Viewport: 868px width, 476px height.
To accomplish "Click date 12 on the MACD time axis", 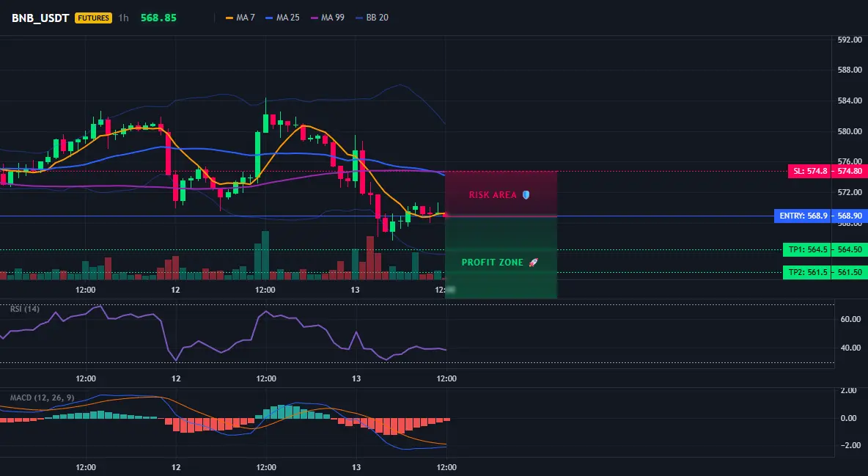I will tap(176, 468).
